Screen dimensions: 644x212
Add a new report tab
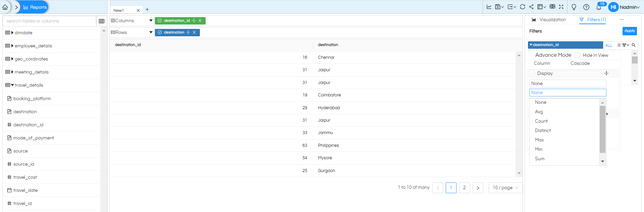147,9
